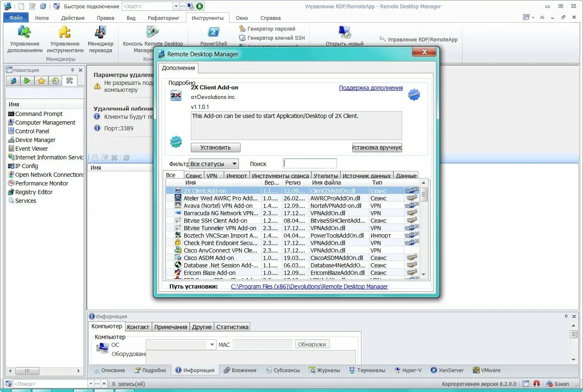Open Генератор паролей tool
This screenshot has width=583, height=392.
(x=267, y=29)
